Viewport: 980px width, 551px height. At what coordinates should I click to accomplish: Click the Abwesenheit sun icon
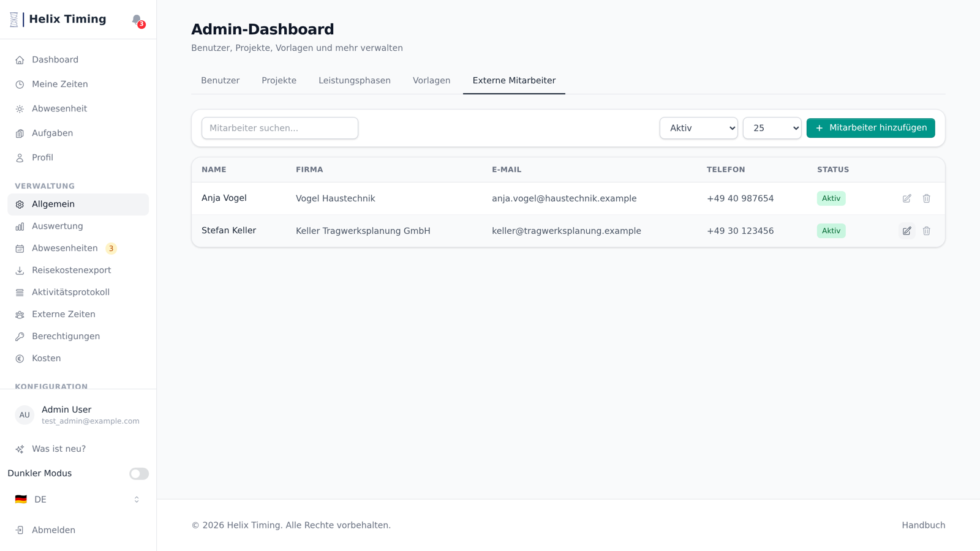pos(20,109)
